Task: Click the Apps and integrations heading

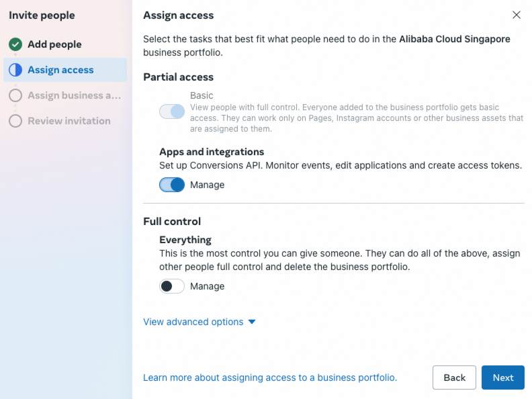Action: coord(212,152)
